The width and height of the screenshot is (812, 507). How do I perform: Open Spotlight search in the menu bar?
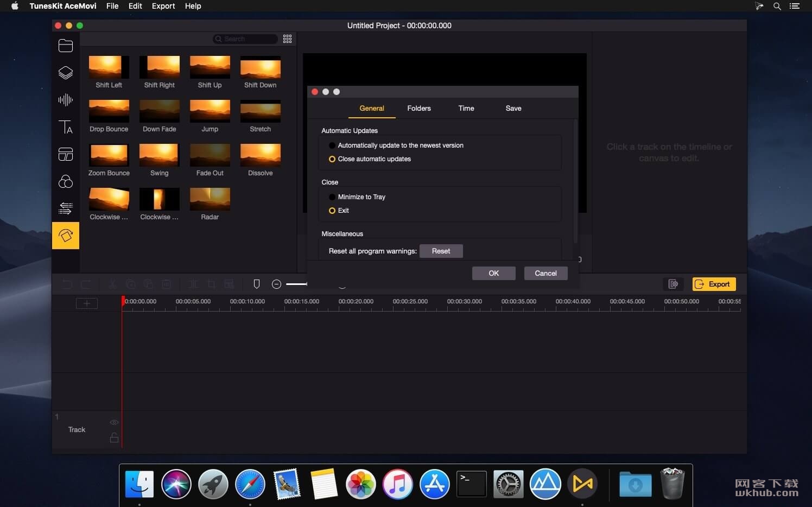pyautogui.click(x=777, y=6)
